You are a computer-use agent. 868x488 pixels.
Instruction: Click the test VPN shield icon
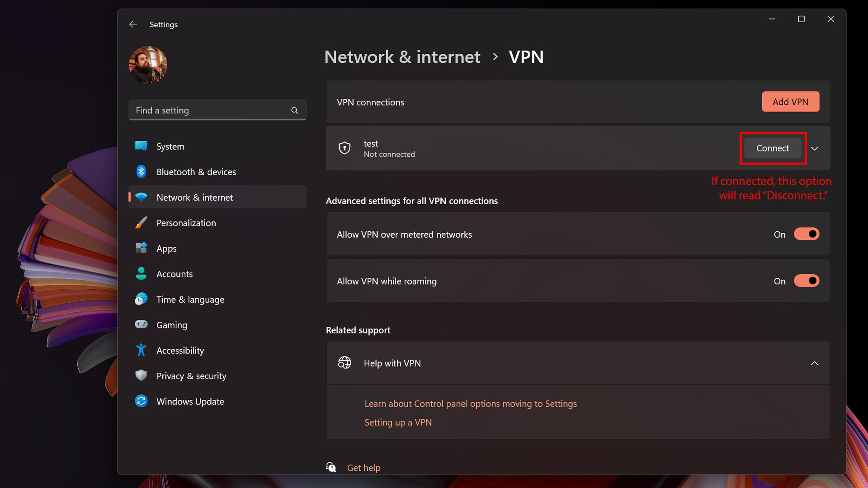coord(344,148)
